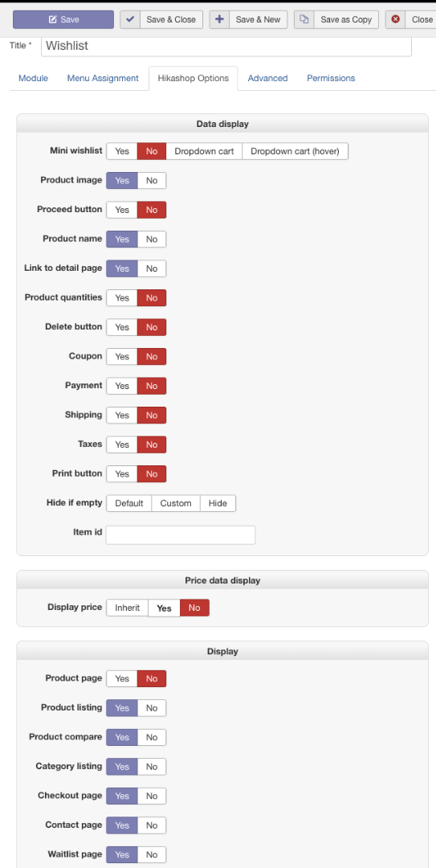Set Checkout page to No
This screenshot has height=868, width=436.
pyautogui.click(x=152, y=796)
